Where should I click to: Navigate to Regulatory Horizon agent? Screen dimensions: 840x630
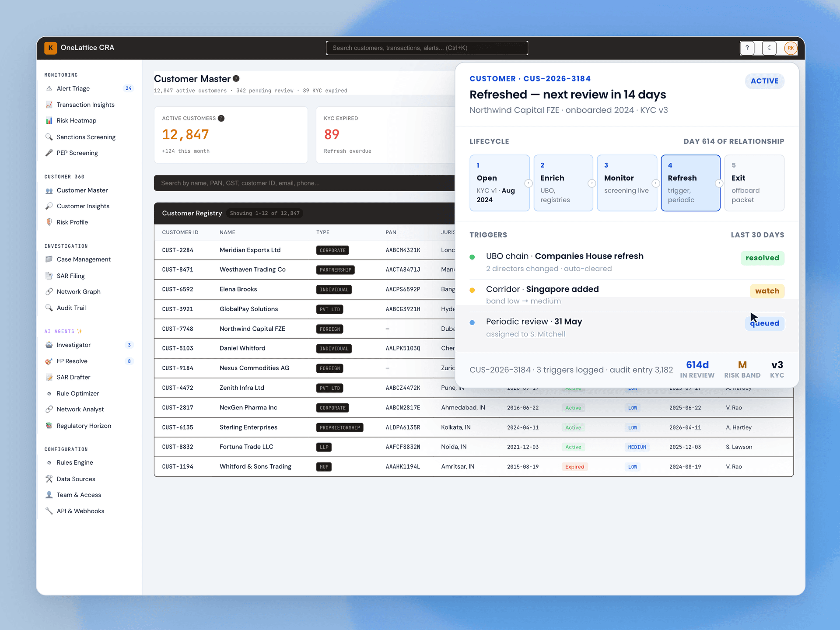pyautogui.click(x=89, y=426)
